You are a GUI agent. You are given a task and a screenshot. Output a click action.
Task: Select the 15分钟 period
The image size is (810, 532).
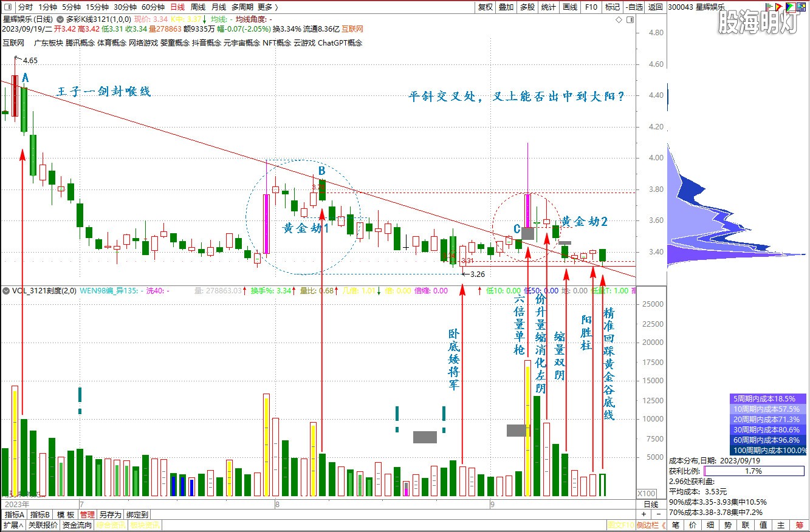[x=97, y=7]
